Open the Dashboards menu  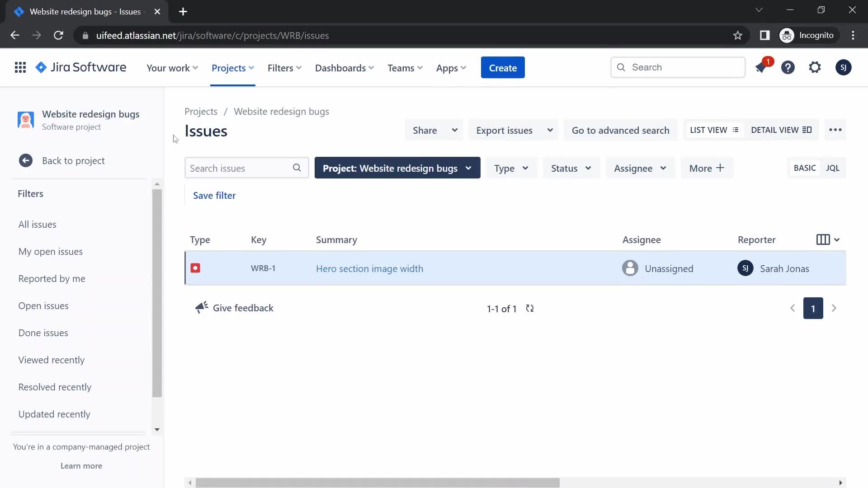point(344,68)
